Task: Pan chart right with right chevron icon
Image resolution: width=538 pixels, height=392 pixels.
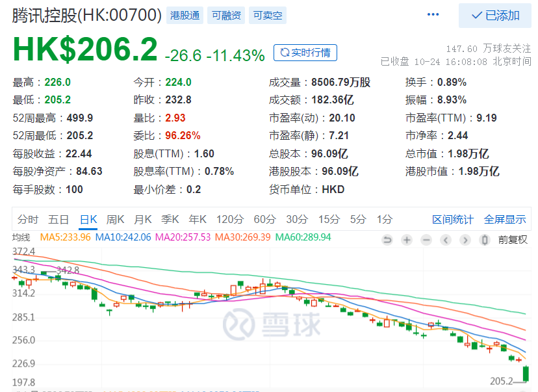Action: [465, 240]
